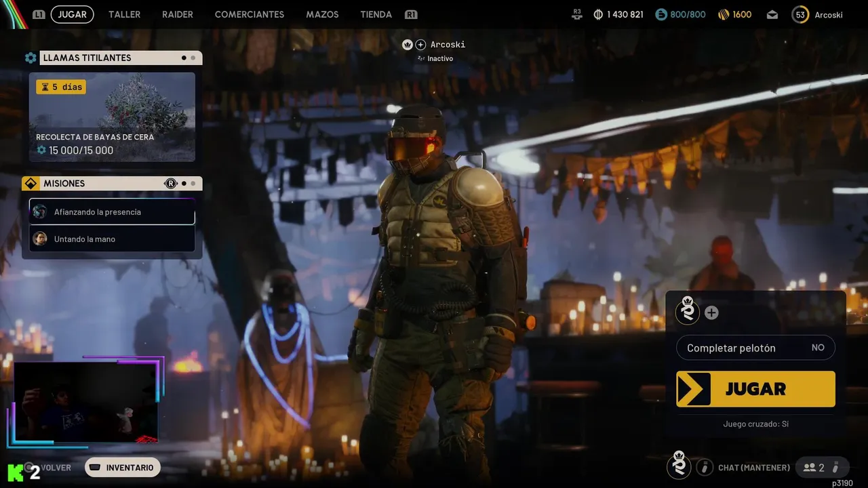Select the MAZOS tab
868x488 pixels.
[x=322, y=14]
